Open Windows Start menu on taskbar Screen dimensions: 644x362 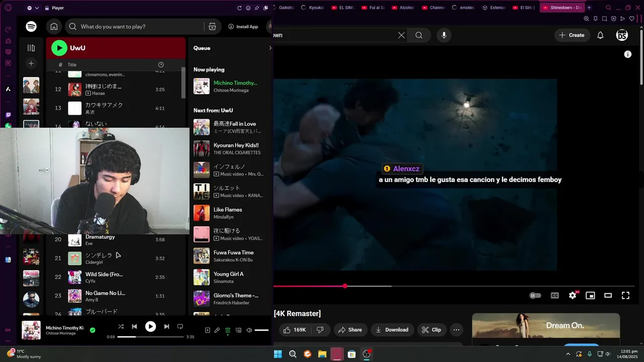coord(278,354)
